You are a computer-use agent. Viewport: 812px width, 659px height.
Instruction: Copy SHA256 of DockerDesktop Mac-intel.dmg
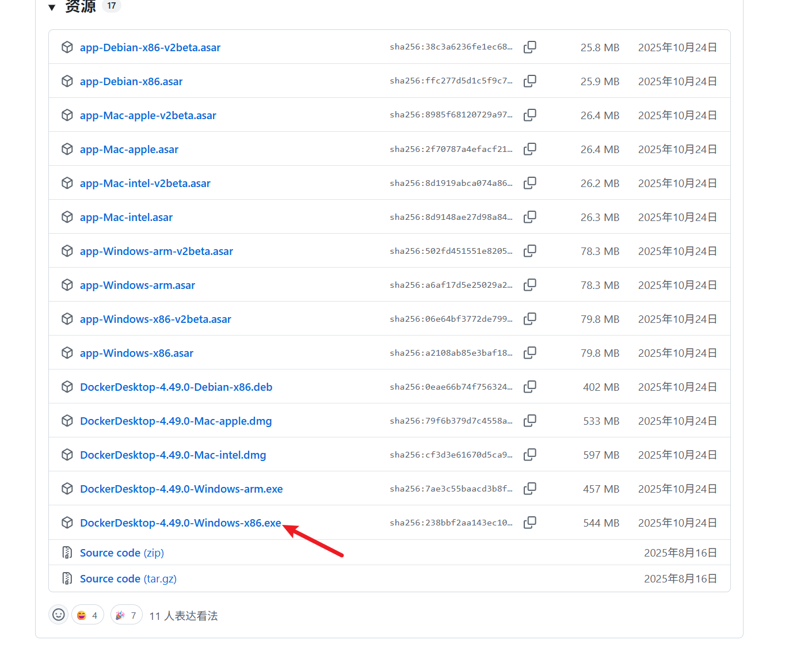coord(530,455)
